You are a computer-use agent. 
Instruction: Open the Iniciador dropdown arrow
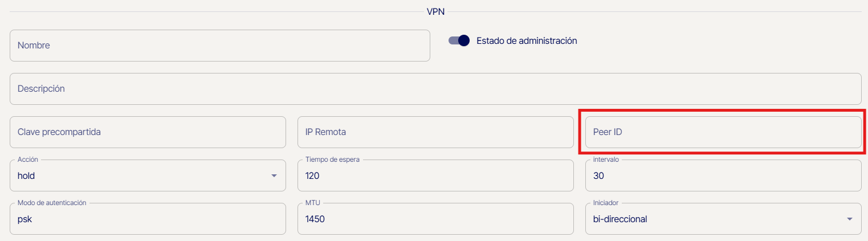click(x=850, y=219)
